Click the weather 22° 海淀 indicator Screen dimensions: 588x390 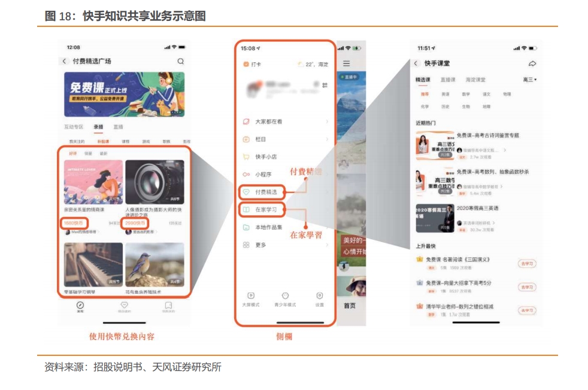313,65
